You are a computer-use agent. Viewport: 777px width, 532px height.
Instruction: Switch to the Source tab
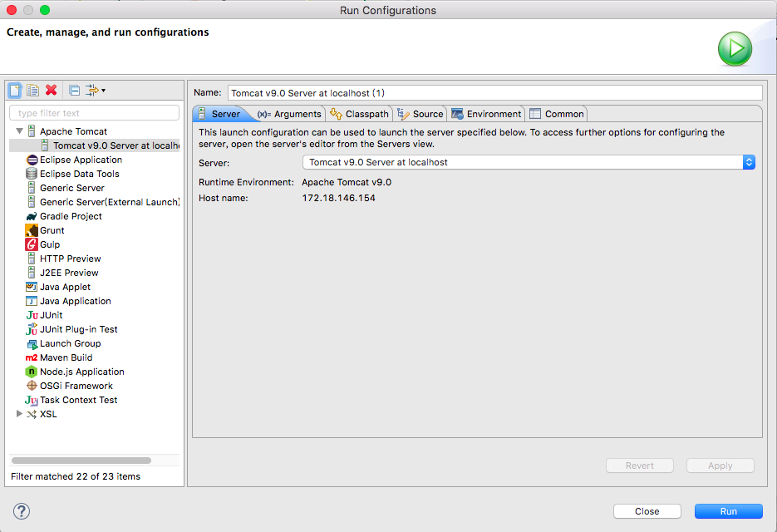420,114
